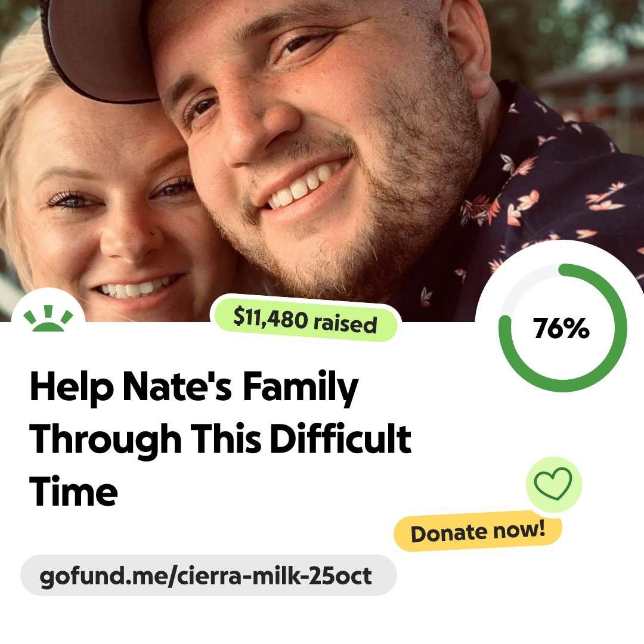Click the word "Time" in the title
Image resolution: width=644 pixels, height=644 pixels.
(73, 491)
